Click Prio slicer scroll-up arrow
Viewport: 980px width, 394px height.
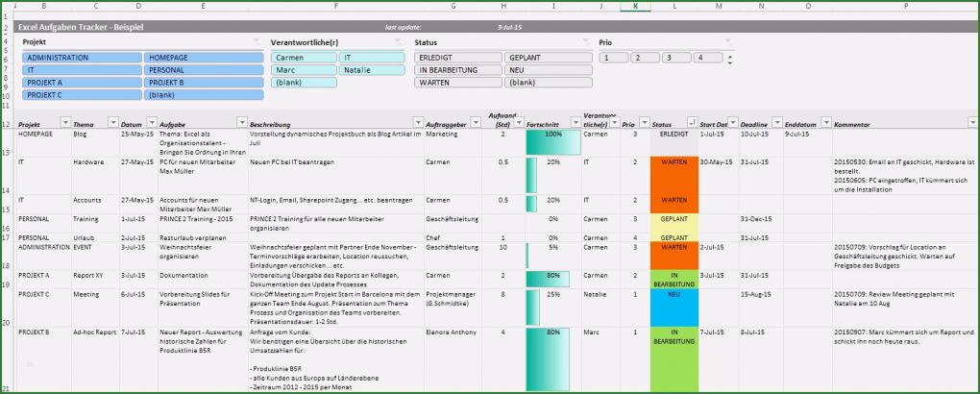click(730, 56)
